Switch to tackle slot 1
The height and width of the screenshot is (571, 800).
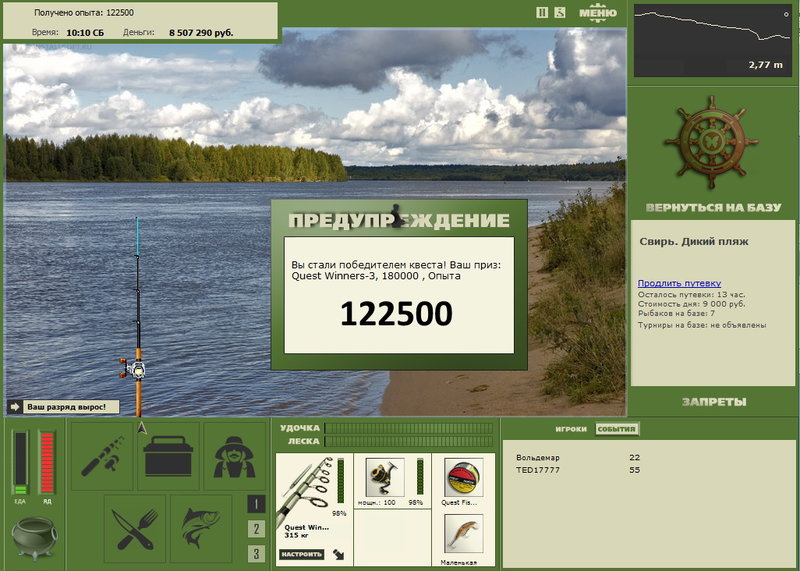(x=256, y=504)
